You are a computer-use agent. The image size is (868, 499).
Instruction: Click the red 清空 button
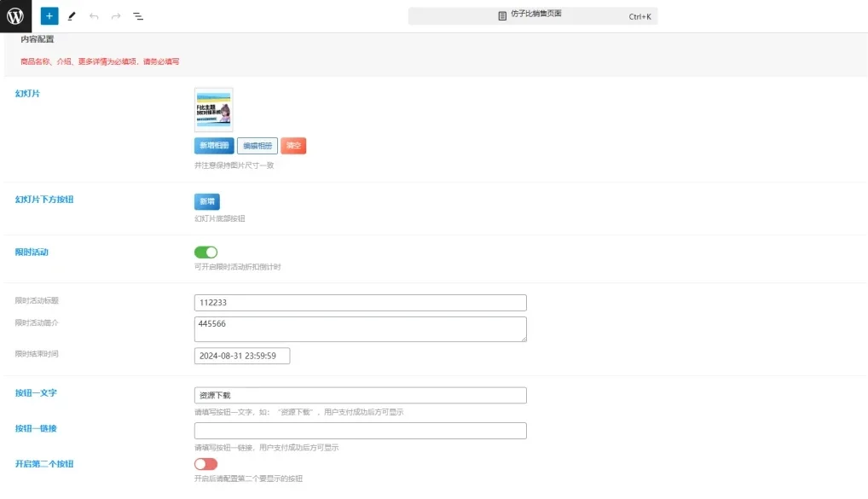pos(293,145)
